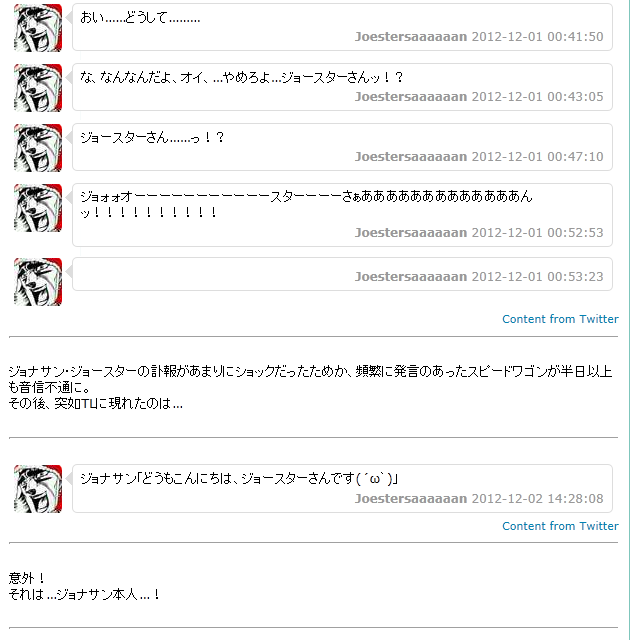Viewport: 630px width, 640px height.
Task: Click Joestersaaaaaan username on 00:43:05 tweet
Action: (411, 96)
